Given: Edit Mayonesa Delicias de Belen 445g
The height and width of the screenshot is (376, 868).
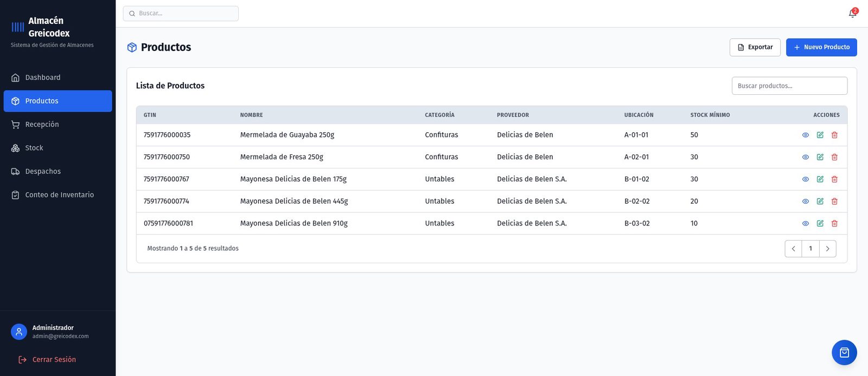Looking at the screenshot, I should 820,201.
